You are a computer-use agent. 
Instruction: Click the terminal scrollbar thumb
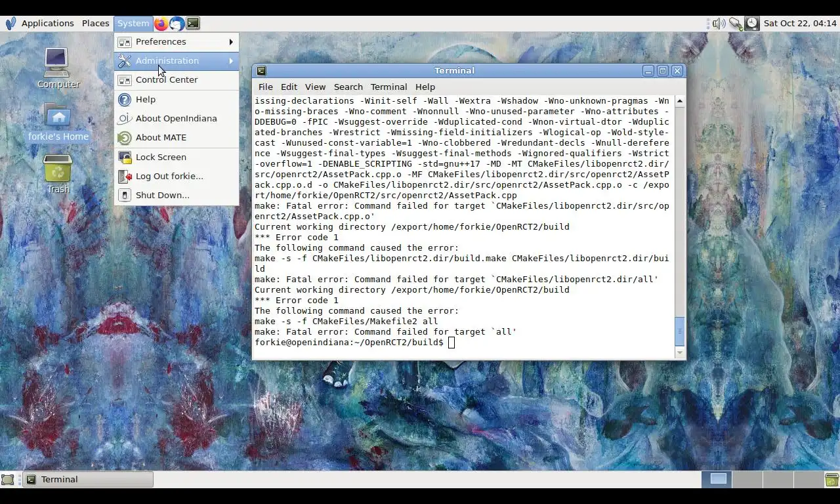pyautogui.click(x=679, y=331)
